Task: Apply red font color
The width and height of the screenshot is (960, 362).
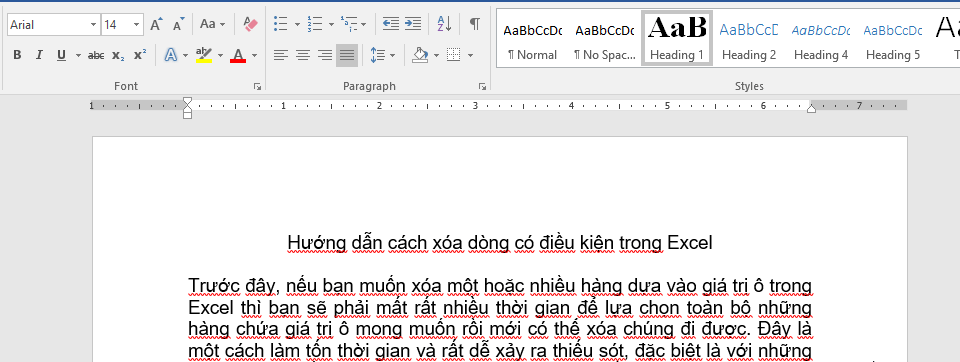Action: point(238,55)
